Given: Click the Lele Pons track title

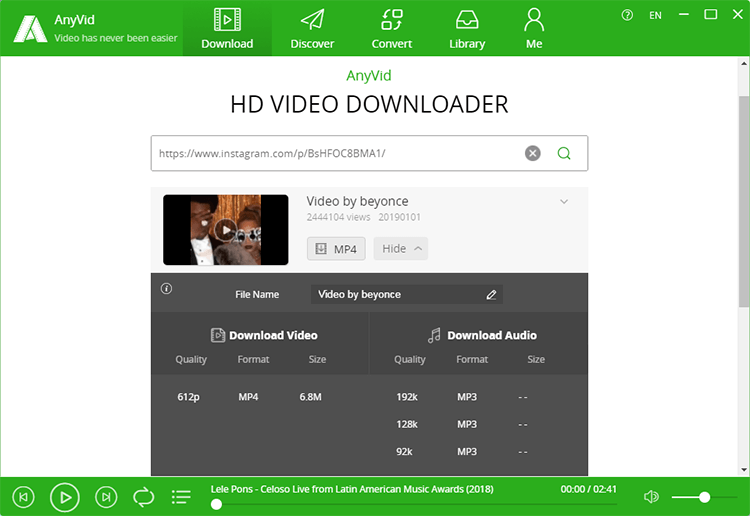Looking at the screenshot, I should point(352,489).
